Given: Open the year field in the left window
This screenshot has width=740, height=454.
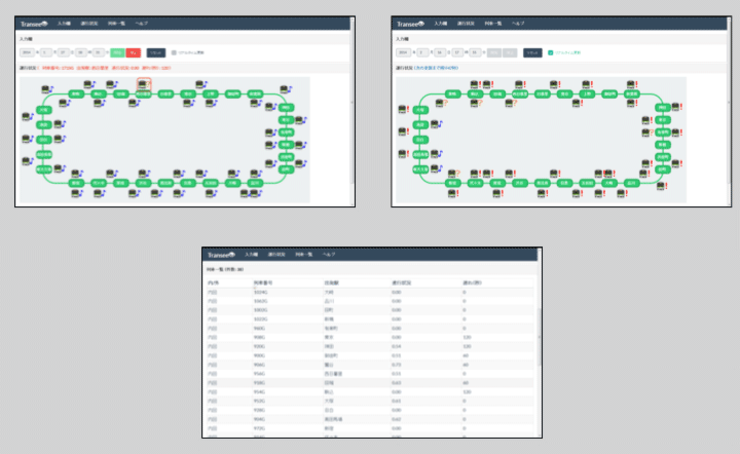Looking at the screenshot, I should click(26, 52).
